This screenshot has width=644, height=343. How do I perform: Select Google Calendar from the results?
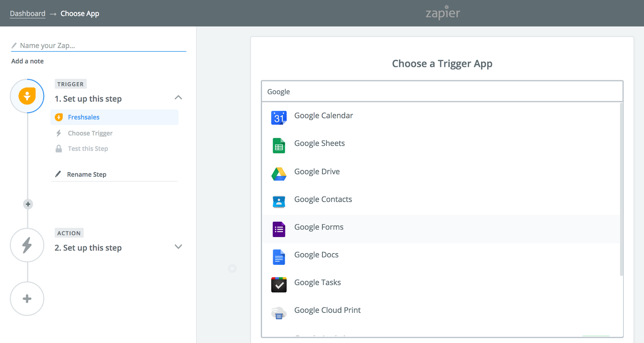(441, 116)
